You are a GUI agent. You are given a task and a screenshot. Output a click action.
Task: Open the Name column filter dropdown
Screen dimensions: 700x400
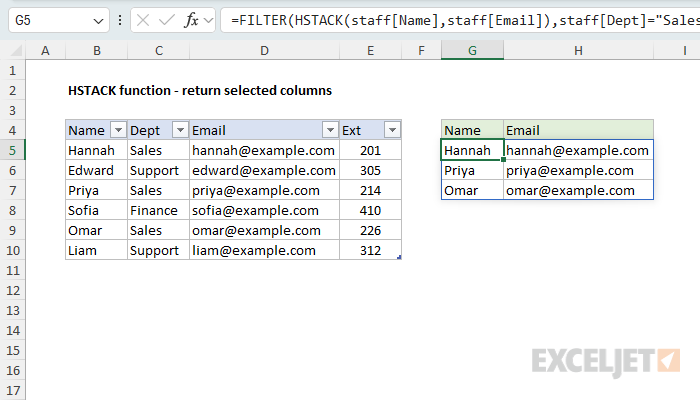tap(118, 130)
